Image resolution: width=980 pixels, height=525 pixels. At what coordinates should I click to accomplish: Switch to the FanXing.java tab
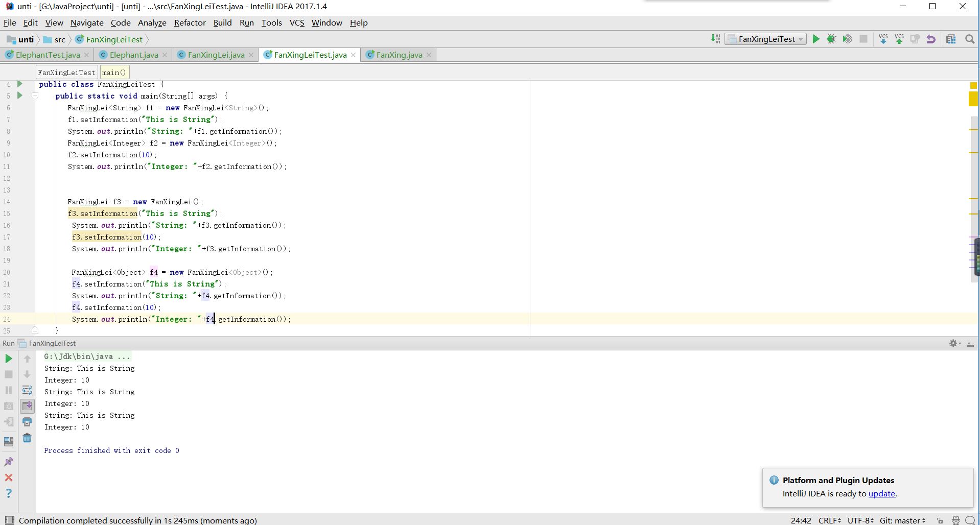399,55
